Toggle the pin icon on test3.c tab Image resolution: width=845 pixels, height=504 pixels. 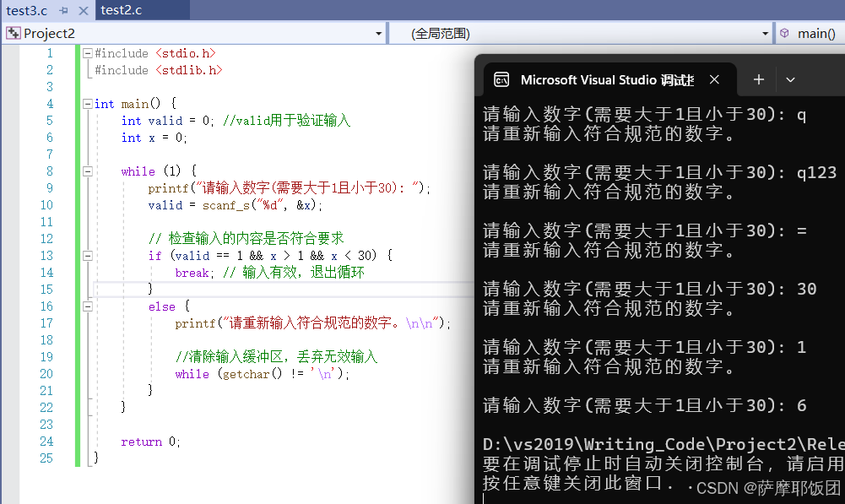pyautogui.click(x=64, y=10)
